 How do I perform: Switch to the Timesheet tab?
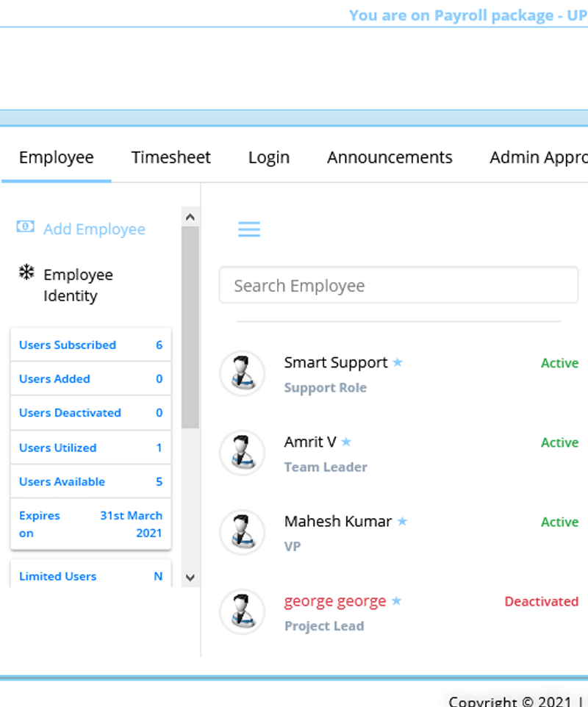(x=171, y=157)
